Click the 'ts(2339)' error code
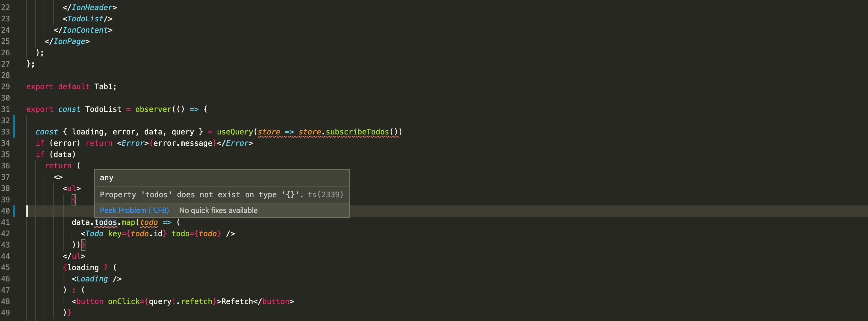This screenshot has width=868, height=321. point(325,194)
